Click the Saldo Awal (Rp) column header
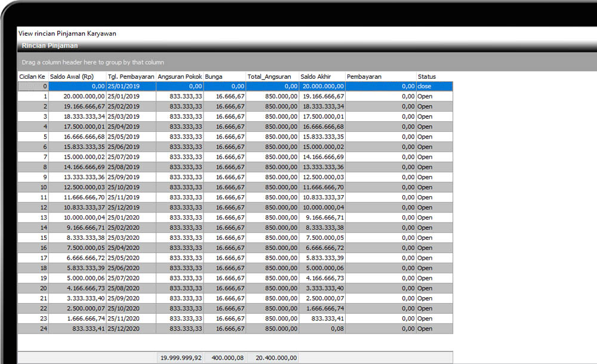 coord(77,76)
